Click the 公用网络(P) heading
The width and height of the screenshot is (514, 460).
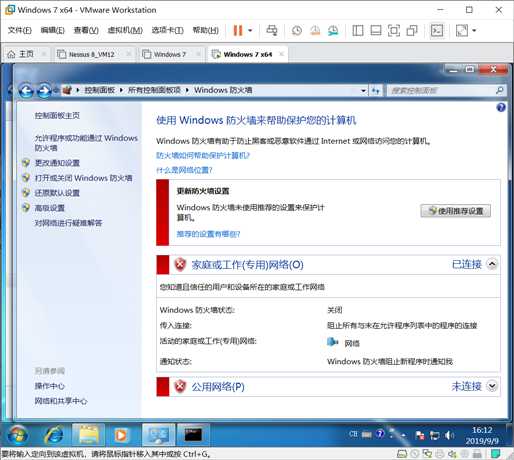(x=218, y=387)
